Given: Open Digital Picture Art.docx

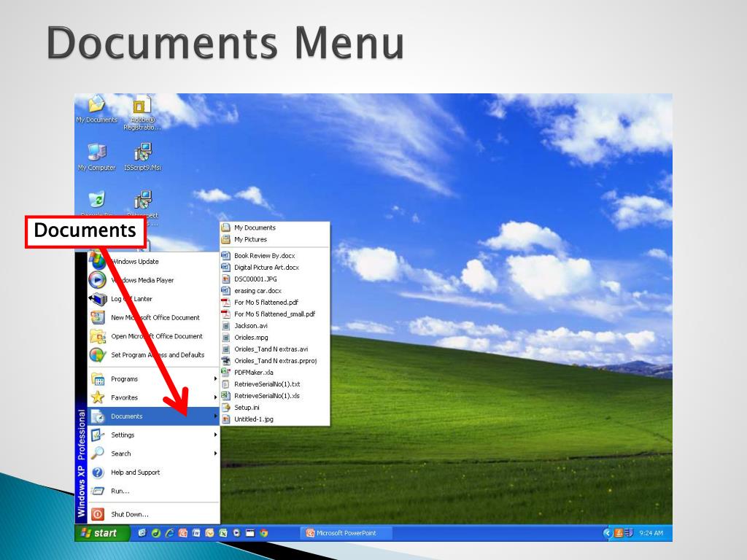Looking at the screenshot, I should [x=275, y=267].
